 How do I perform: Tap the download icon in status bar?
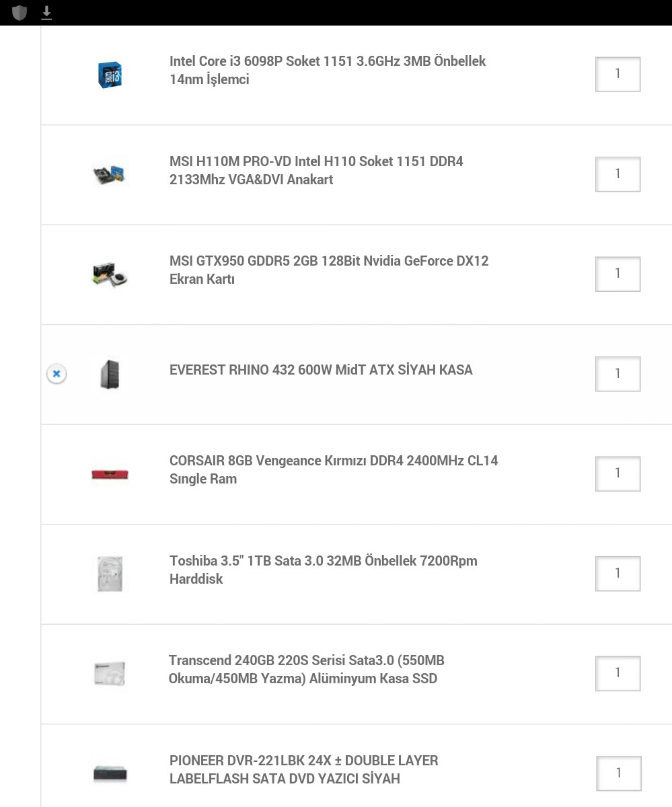(x=46, y=12)
